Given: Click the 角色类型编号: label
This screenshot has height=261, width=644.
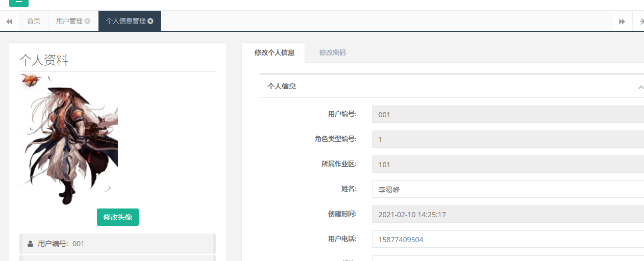Looking at the screenshot, I should (x=335, y=139).
